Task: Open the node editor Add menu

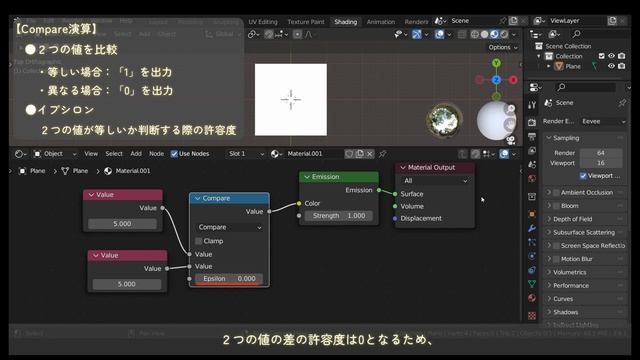Action: (x=136, y=154)
